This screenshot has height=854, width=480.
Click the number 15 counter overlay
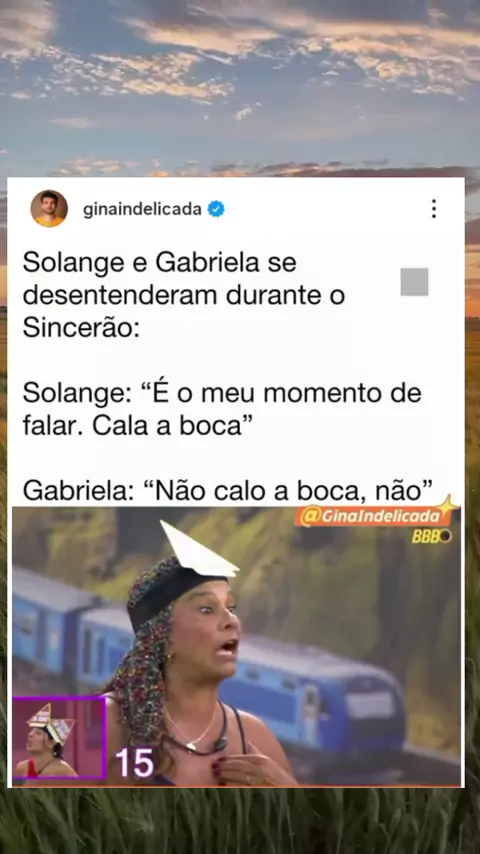[134, 762]
